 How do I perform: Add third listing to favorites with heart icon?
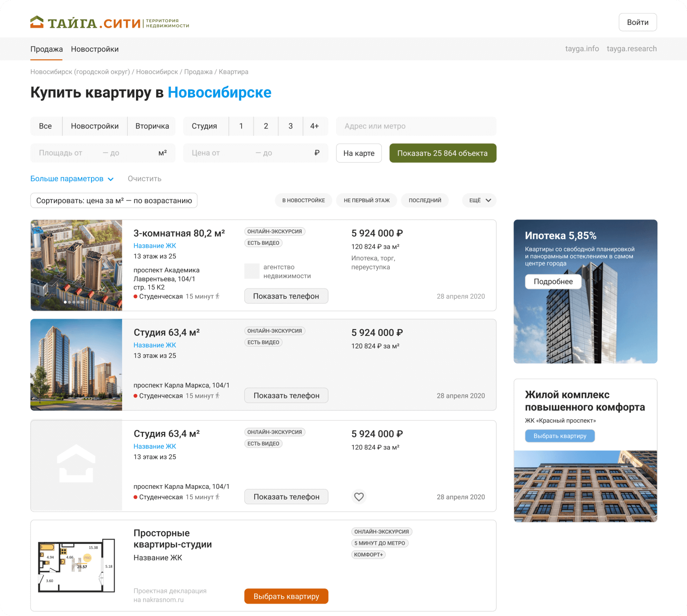[359, 497]
